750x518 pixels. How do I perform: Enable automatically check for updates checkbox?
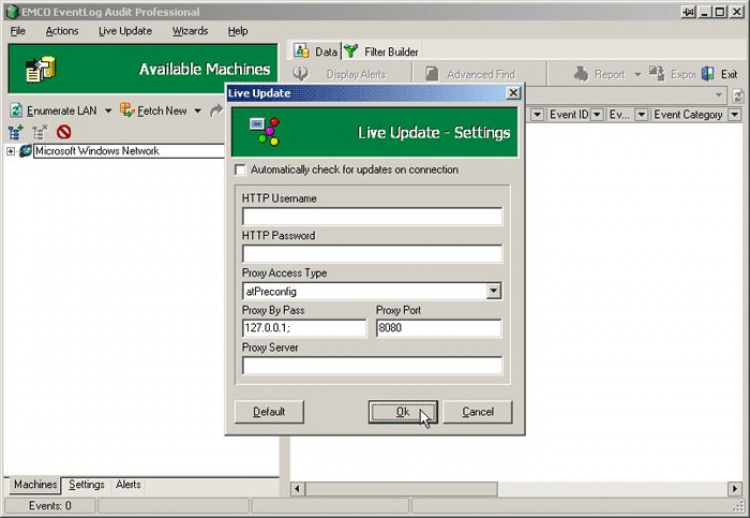[x=240, y=170]
